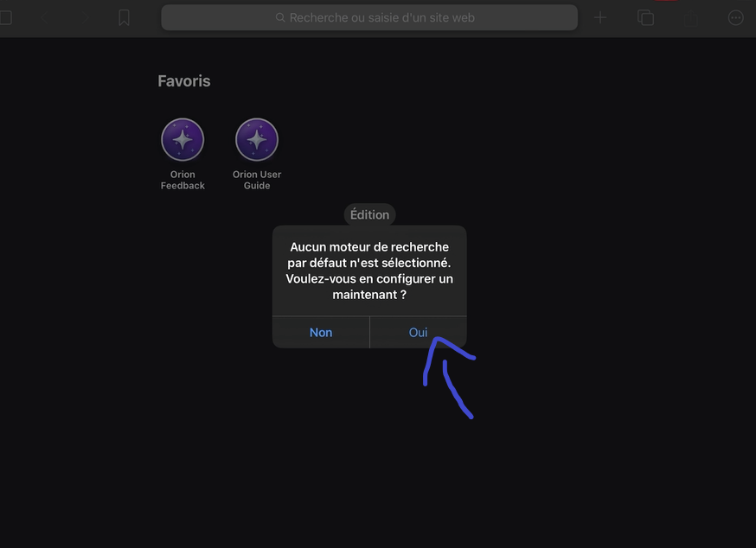Toggle the sidebar icon at top left
This screenshot has height=548, width=756.
tap(4, 17)
